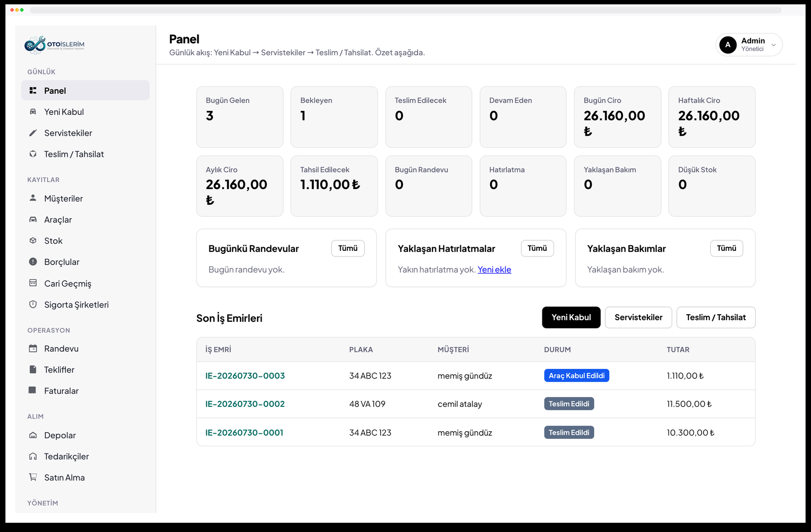The width and height of the screenshot is (811, 532).
Task: Click Tümü in Bugünkü Randevular card
Action: click(x=348, y=248)
